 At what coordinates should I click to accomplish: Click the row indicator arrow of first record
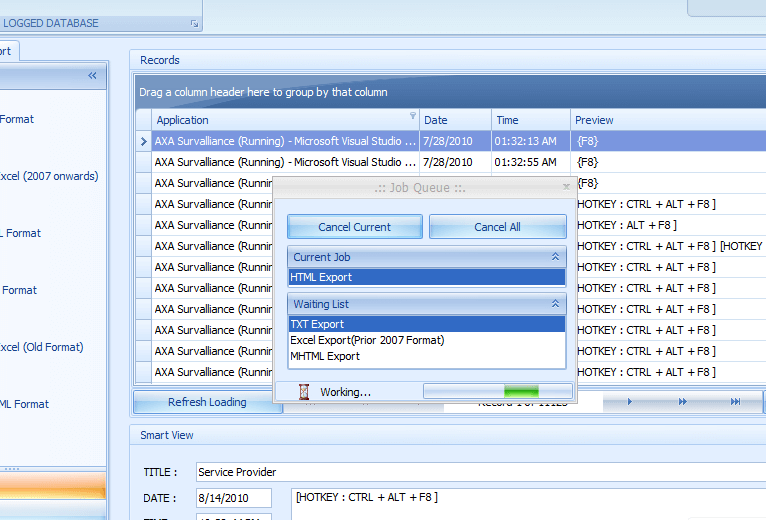point(144,141)
